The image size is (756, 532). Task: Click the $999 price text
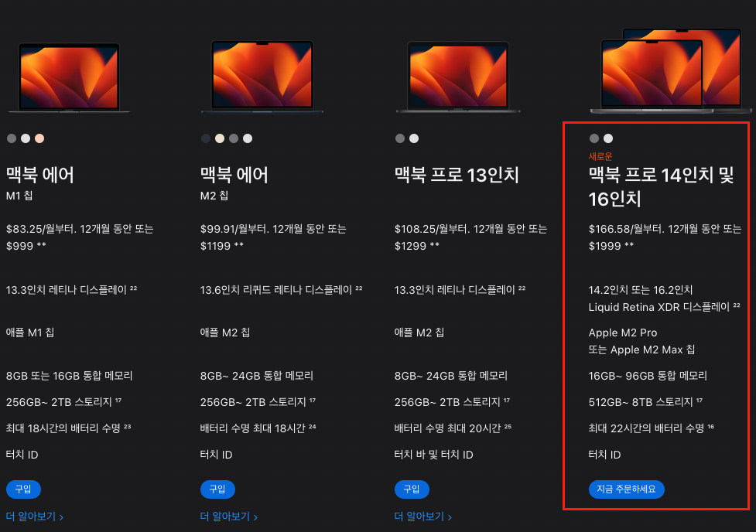tap(19, 246)
